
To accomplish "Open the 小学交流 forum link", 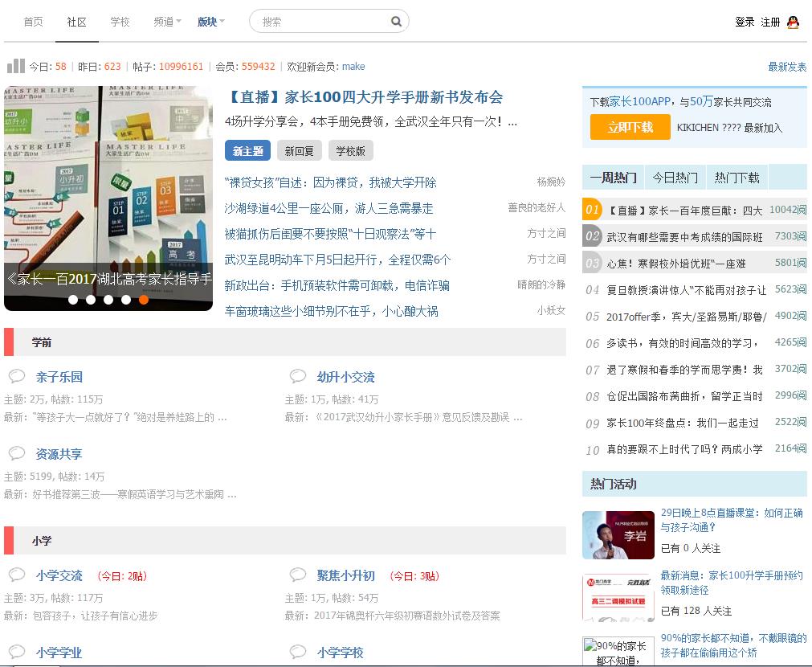I will (x=59, y=575).
